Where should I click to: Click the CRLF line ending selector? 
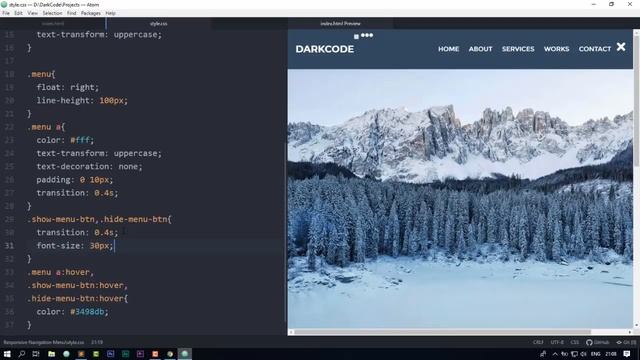tap(538, 342)
